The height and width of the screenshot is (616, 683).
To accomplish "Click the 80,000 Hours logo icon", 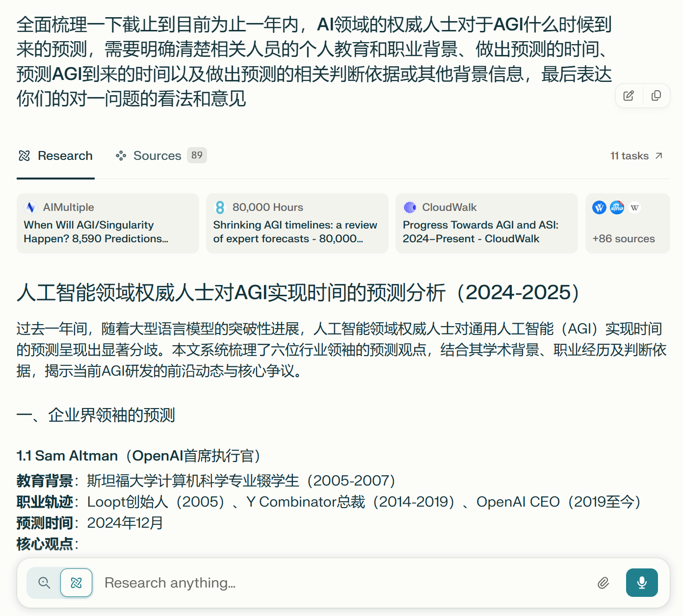I will 220,207.
